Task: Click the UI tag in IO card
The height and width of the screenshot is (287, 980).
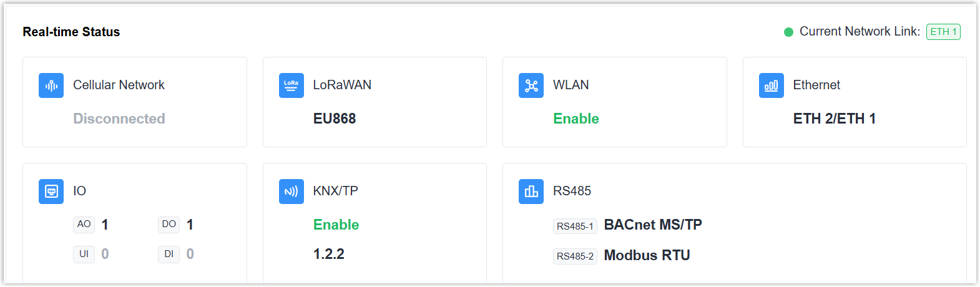Action: pos(84,255)
